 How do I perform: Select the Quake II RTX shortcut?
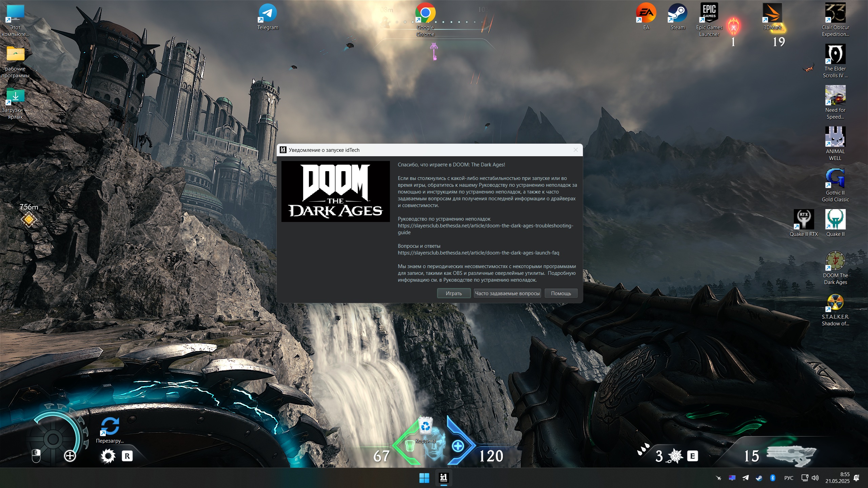pyautogui.click(x=804, y=223)
